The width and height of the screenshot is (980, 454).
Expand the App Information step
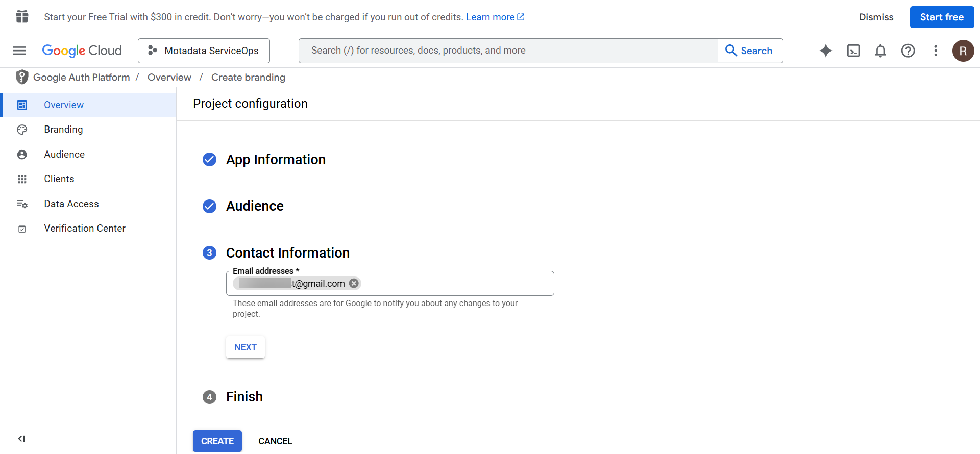[x=276, y=160]
